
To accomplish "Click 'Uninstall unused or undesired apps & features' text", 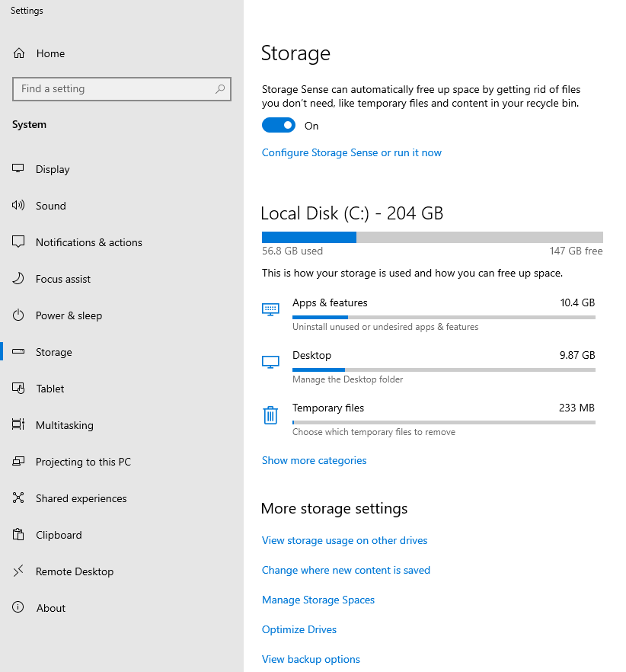I will (385, 327).
